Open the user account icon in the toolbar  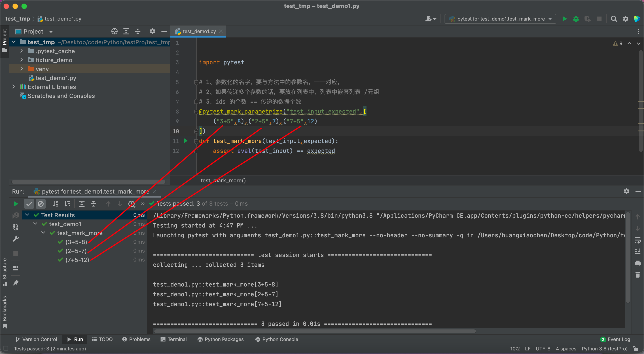430,19
